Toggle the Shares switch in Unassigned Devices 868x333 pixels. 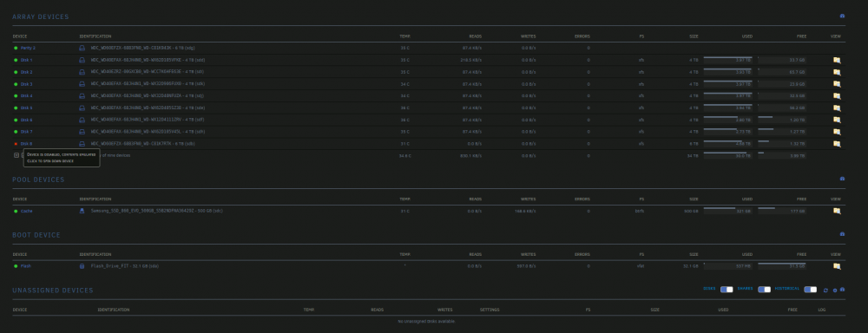point(764,290)
